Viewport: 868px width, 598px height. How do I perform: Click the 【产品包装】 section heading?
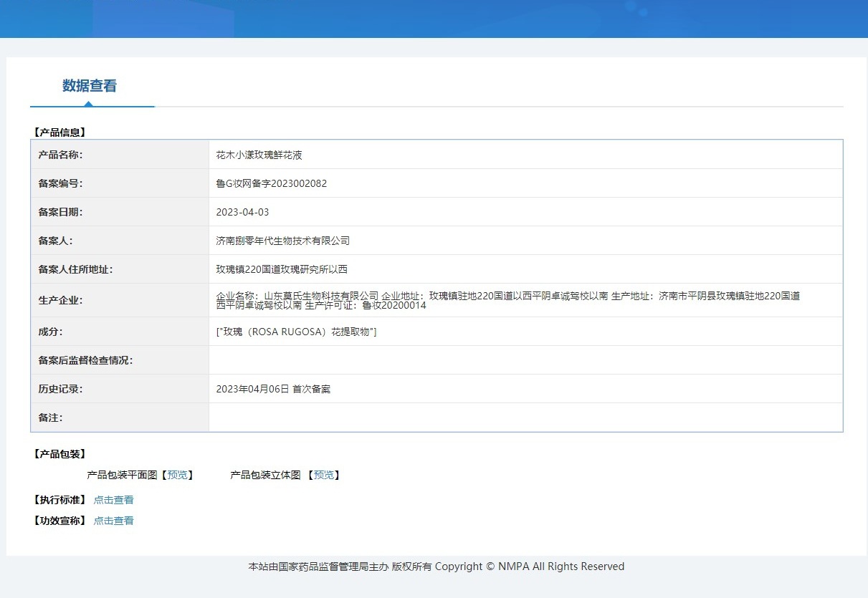coord(59,454)
